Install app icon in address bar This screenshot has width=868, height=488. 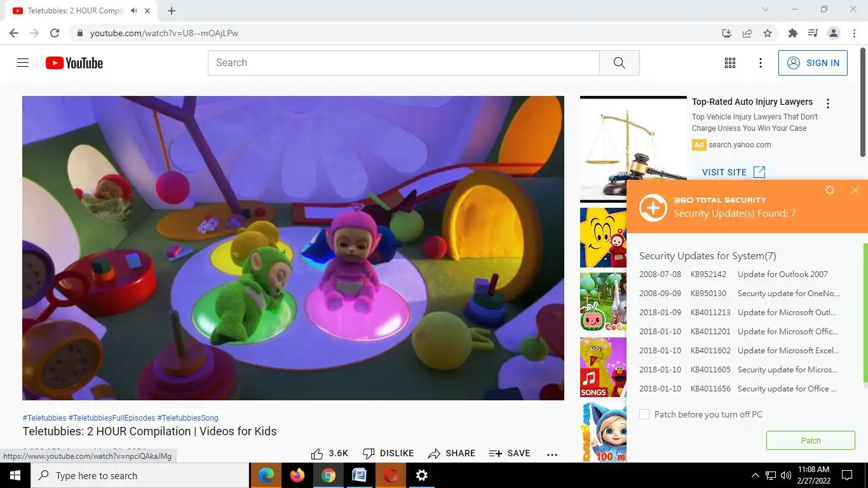[727, 33]
